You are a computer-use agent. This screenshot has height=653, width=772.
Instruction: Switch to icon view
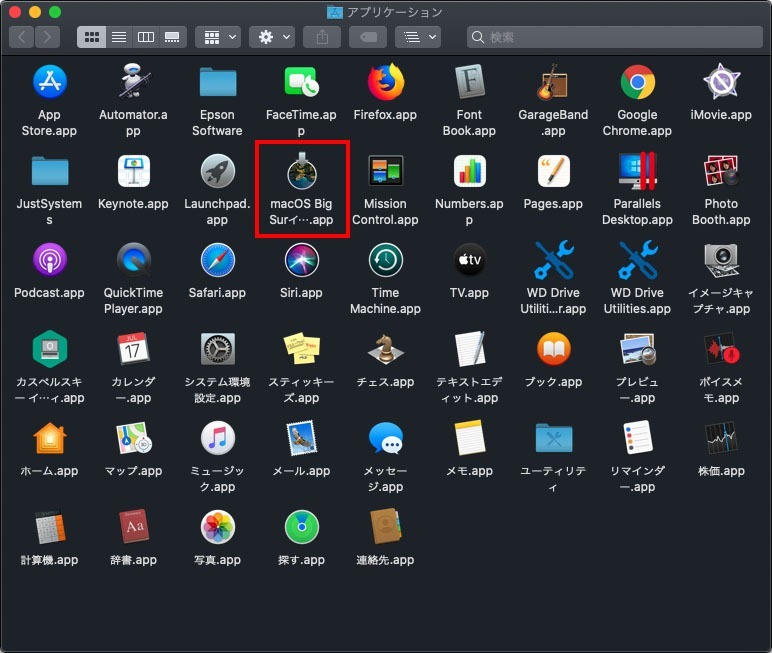pyautogui.click(x=92, y=37)
